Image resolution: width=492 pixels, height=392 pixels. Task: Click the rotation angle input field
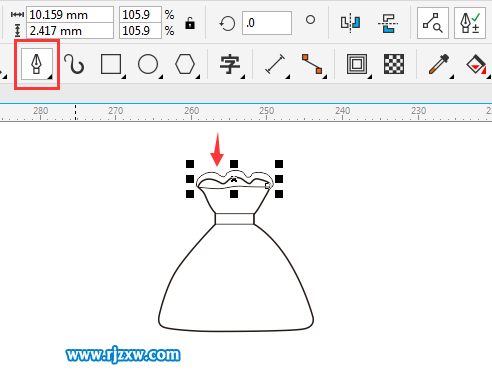pyautogui.click(x=267, y=23)
